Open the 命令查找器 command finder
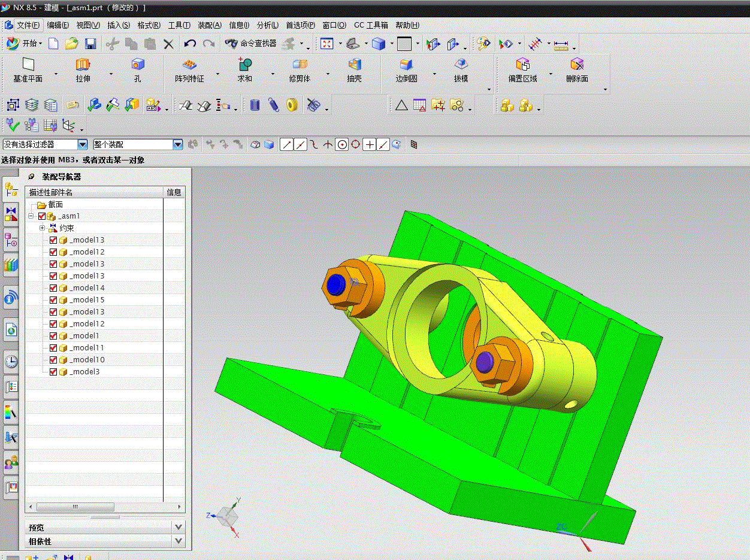 click(251, 44)
